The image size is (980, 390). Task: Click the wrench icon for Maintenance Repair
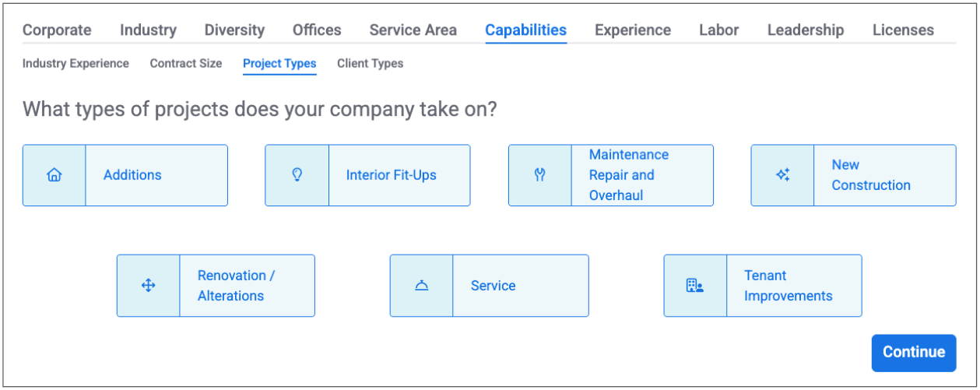[x=539, y=175]
